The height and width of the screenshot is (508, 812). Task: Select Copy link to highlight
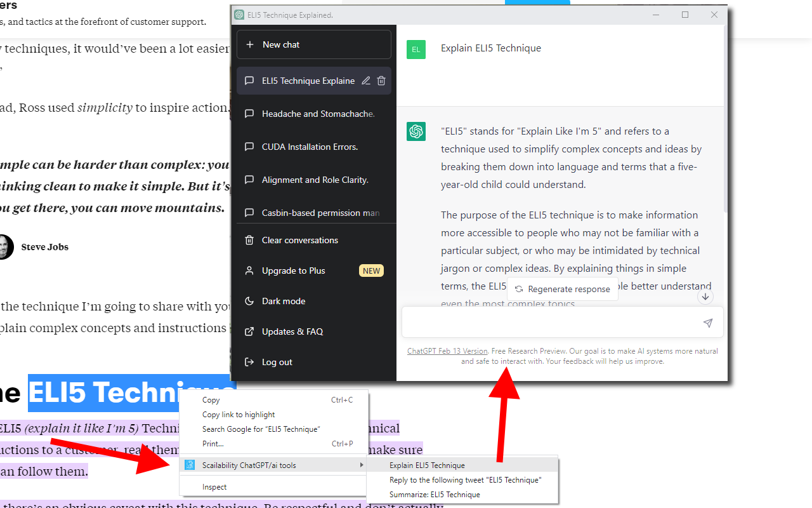coord(274,415)
